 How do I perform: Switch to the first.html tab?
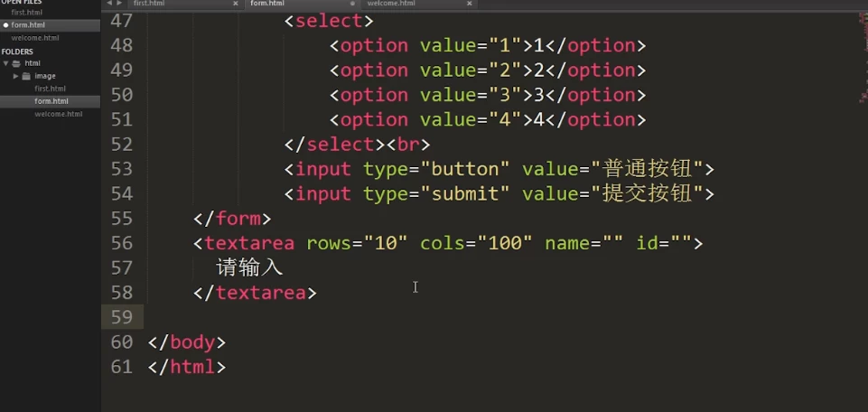[x=150, y=4]
